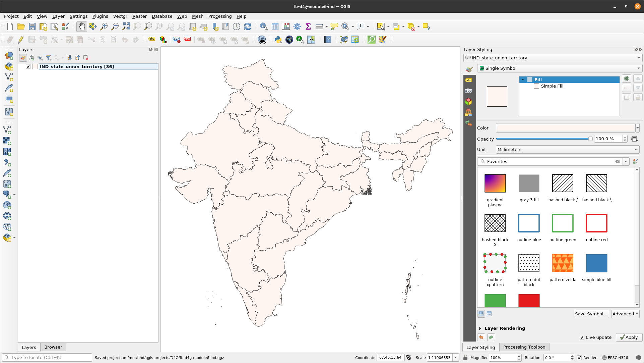Select the Identify Features tool
Image resolution: width=644 pixels, height=363 pixels.
pos(264,27)
